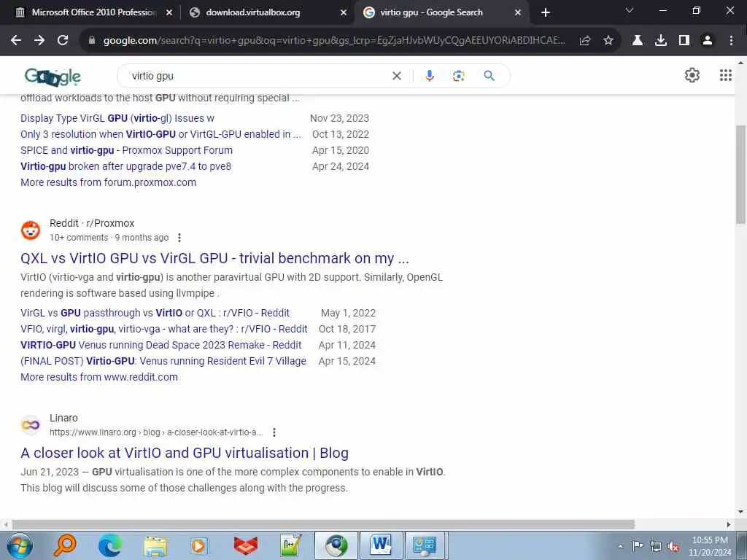Click the Action Center flag tray icon

click(x=638, y=547)
